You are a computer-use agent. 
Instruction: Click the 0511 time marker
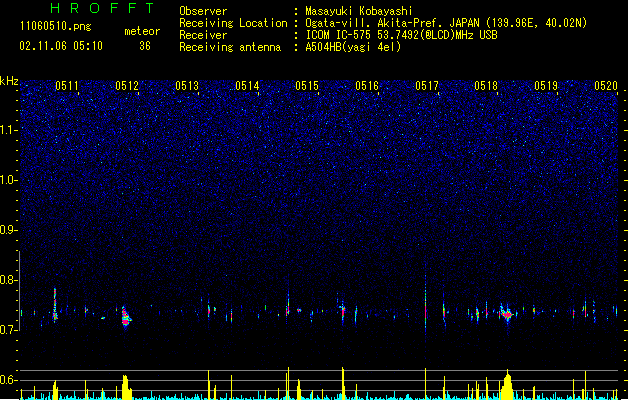click(x=67, y=86)
